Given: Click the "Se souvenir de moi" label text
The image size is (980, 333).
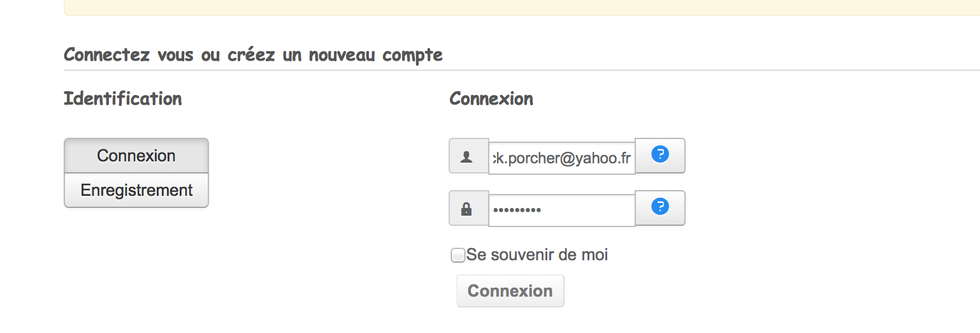Looking at the screenshot, I should pyautogui.click(x=537, y=255).
